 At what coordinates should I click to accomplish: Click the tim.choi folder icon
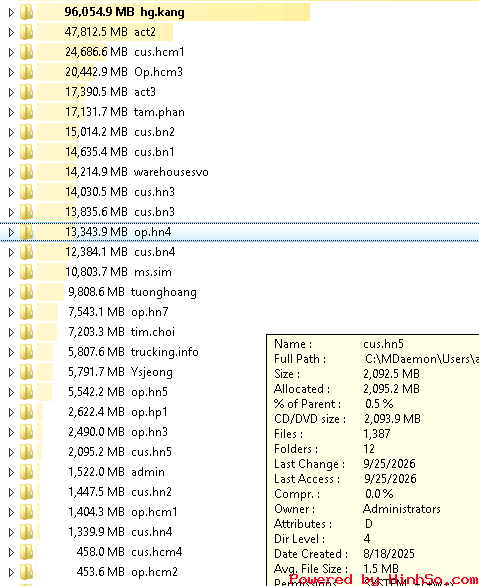27,332
